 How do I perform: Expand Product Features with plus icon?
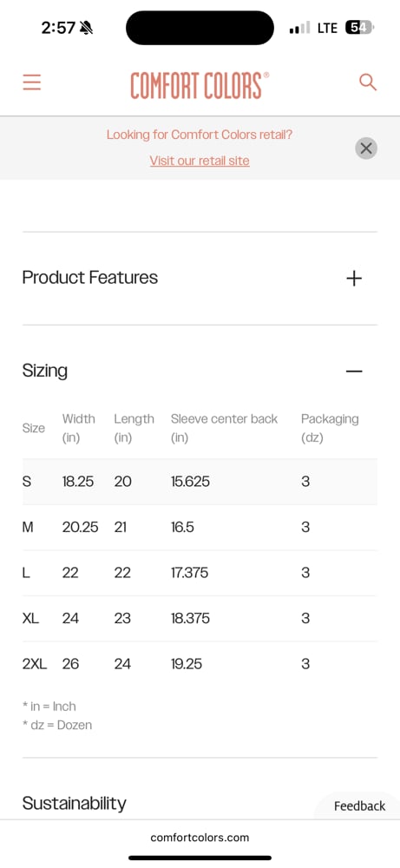coord(354,278)
